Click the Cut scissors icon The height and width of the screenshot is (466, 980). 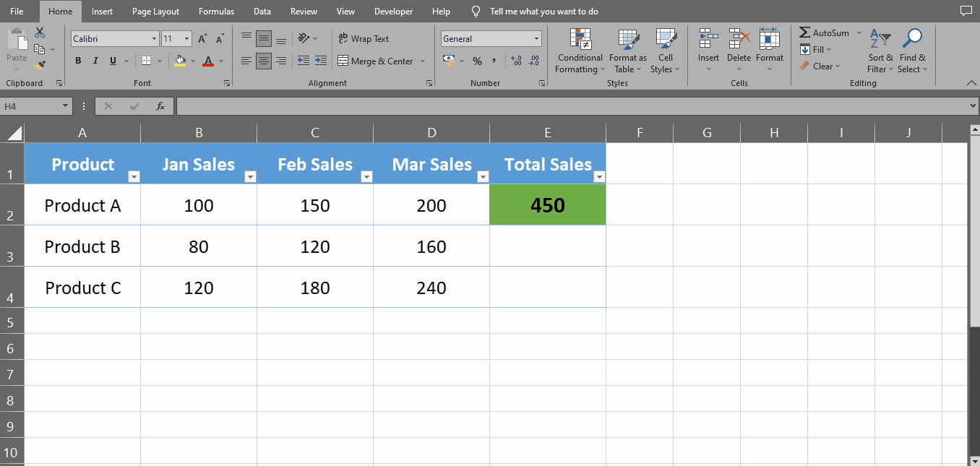coord(40,33)
